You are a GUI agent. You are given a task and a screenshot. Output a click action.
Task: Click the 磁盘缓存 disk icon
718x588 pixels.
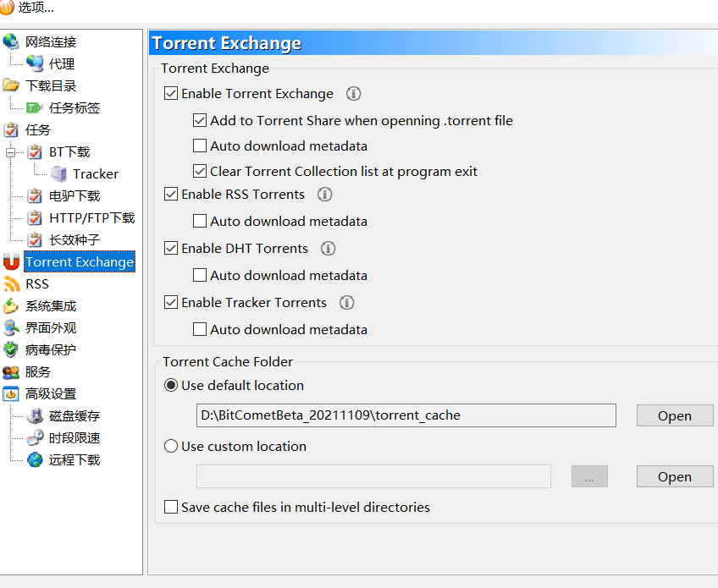(x=35, y=416)
